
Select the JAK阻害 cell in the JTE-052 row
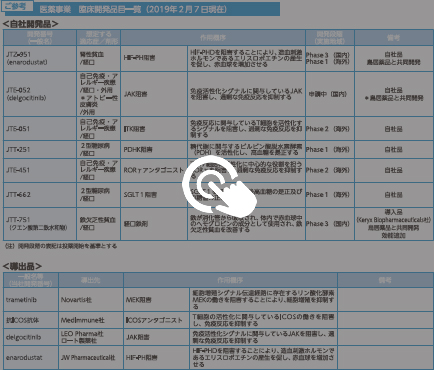point(154,94)
